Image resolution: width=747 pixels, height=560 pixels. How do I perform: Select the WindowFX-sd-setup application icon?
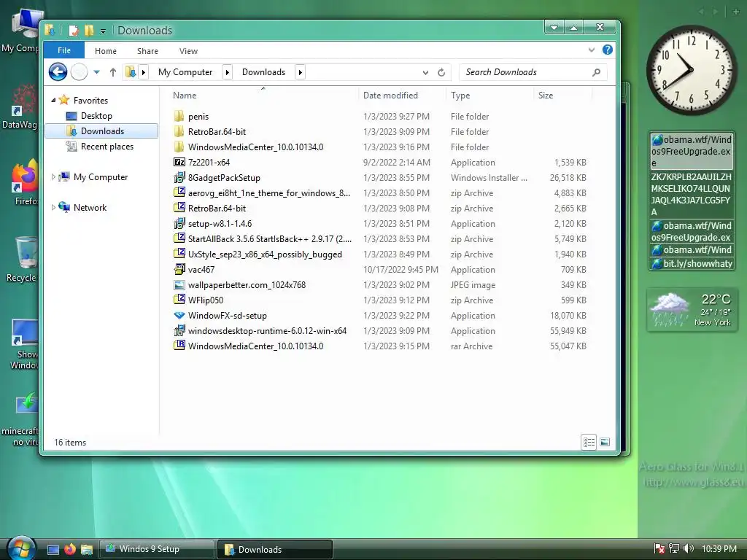[179, 315]
